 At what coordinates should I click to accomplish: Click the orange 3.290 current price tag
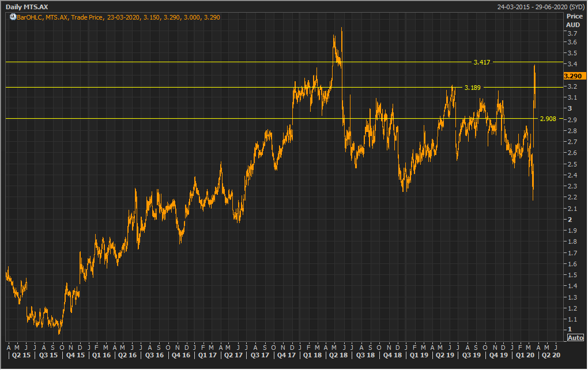point(574,76)
